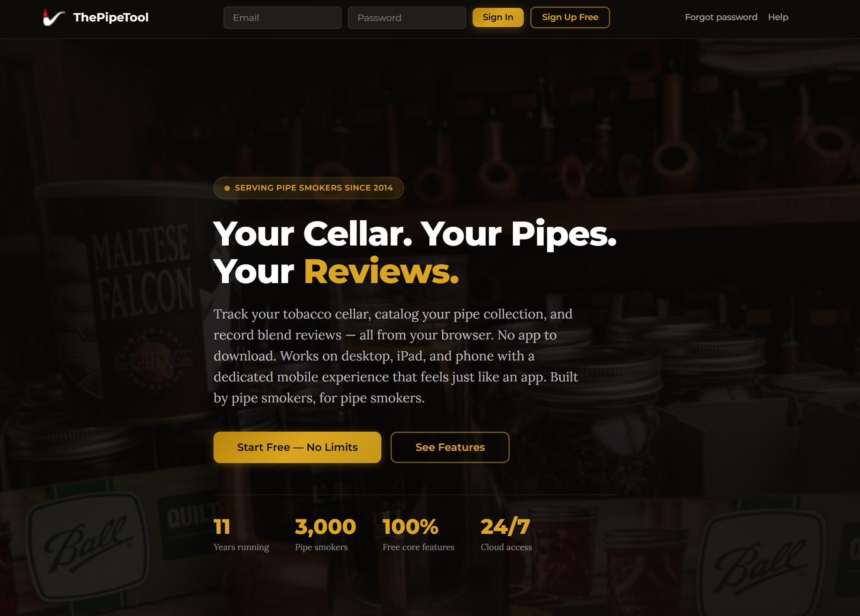Click Start Free — No Limits button
Viewport: 860px width, 616px height.
297,447
